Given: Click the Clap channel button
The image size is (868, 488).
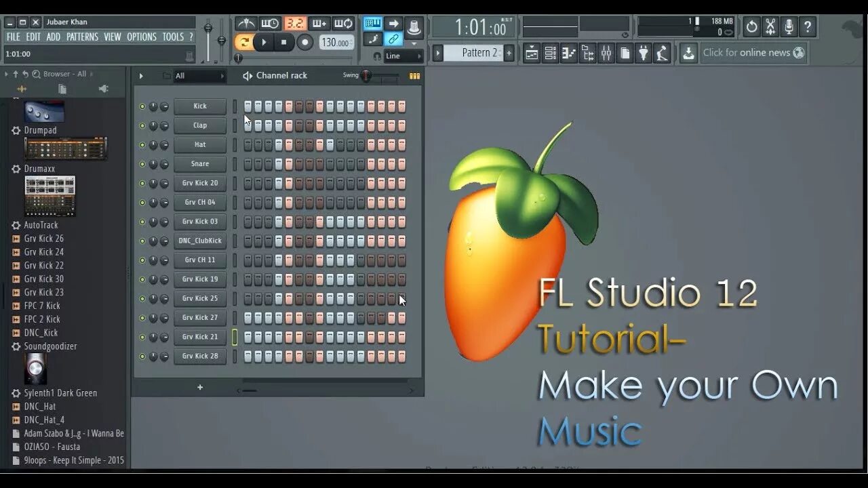Looking at the screenshot, I should [x=200, y=125].
